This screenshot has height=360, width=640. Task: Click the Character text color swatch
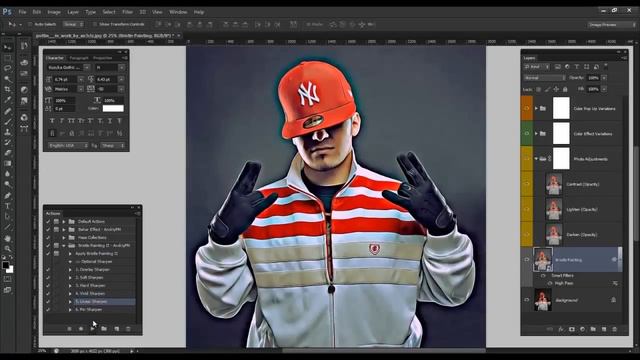coord(113,108)
